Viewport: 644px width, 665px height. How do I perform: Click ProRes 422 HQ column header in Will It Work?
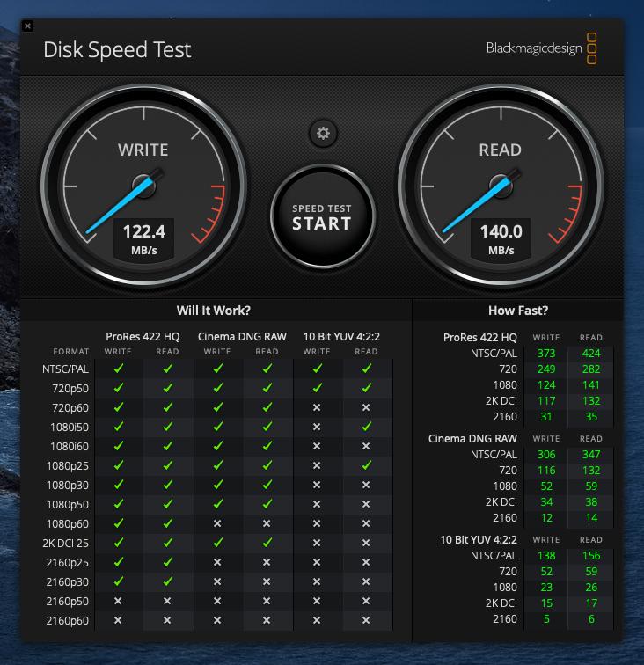click(143, 337)
